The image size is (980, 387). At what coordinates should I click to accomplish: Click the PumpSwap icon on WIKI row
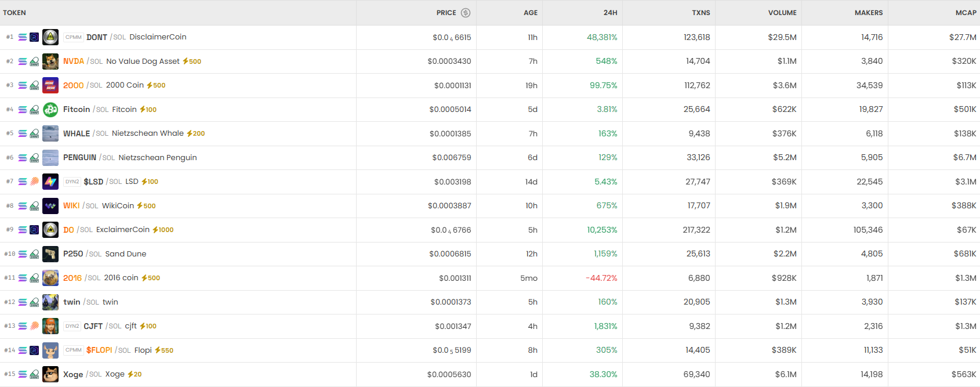pyautogui.click(x=34, y=206)
